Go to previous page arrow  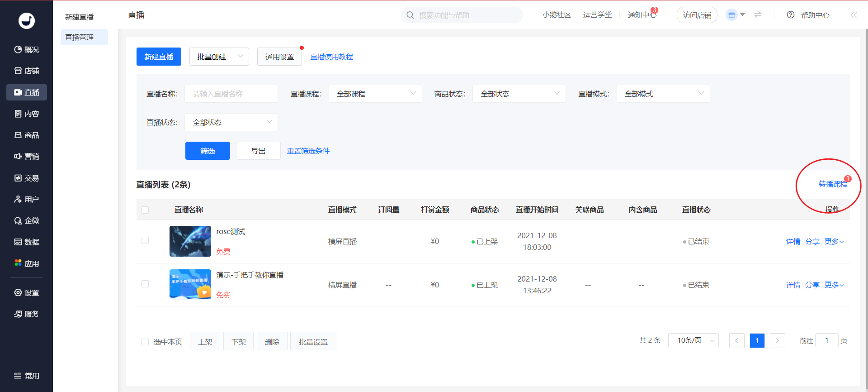pos(736,340)
